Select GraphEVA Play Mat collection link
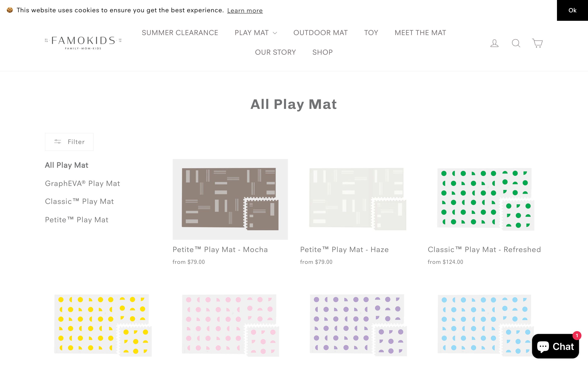The width and height of the screenshot is (588, 367). point(82,183)
